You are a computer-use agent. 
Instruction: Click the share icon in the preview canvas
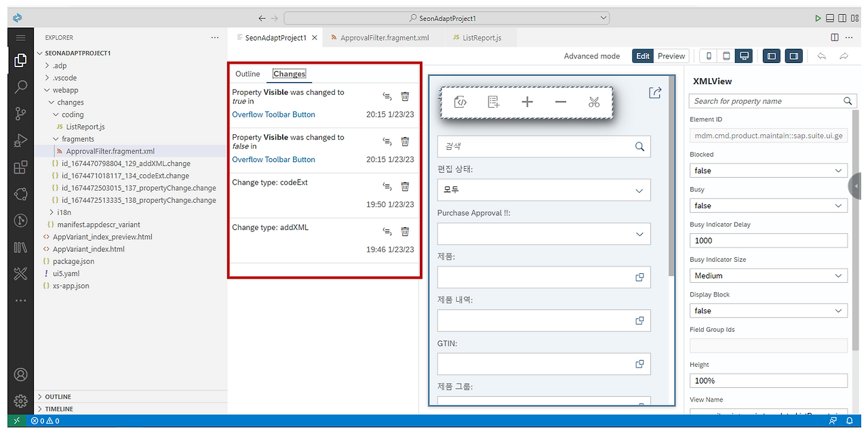(654, 93)
